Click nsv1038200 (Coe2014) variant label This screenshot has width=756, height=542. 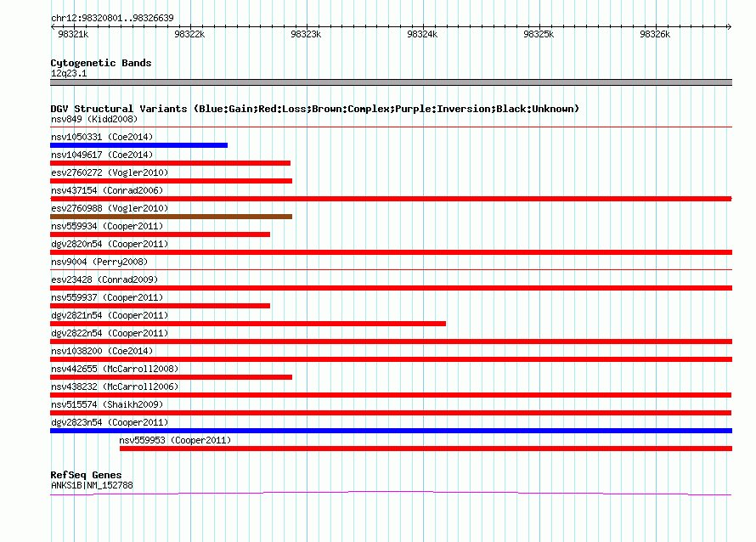[102, 351]
